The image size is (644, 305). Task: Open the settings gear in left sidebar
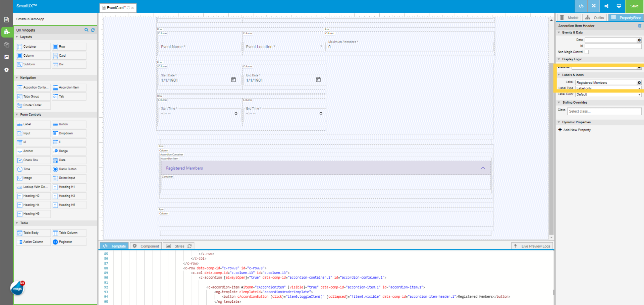tap(6, 70)
